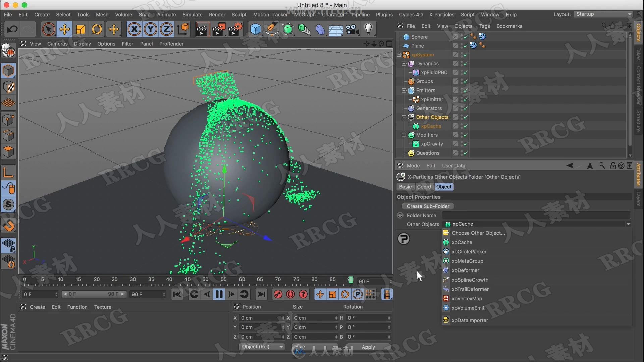This screenshot has width=644, height=362.
Task: Open Edit Render Settings
Action: tap(235, 29)
